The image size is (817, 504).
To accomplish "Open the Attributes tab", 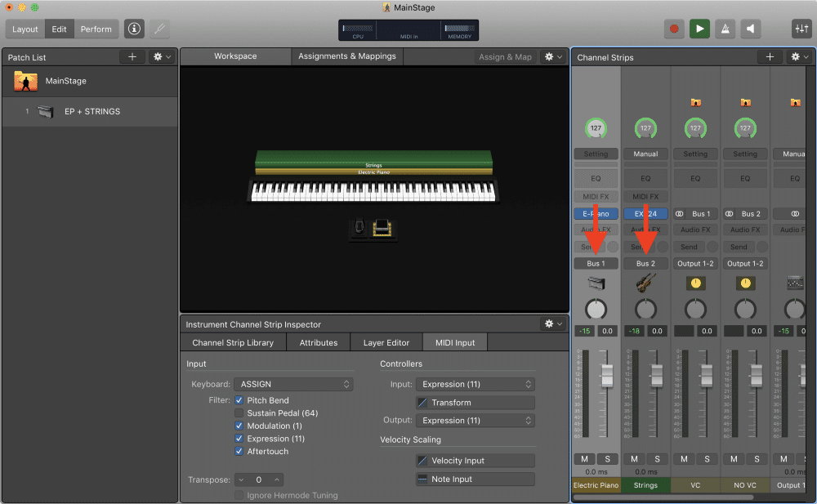I will [319, 342].
